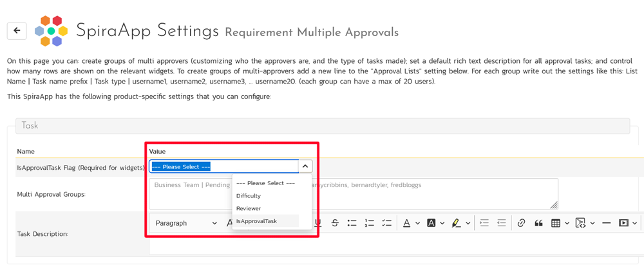Insert a bulleted list

click(x=352, y=223)
